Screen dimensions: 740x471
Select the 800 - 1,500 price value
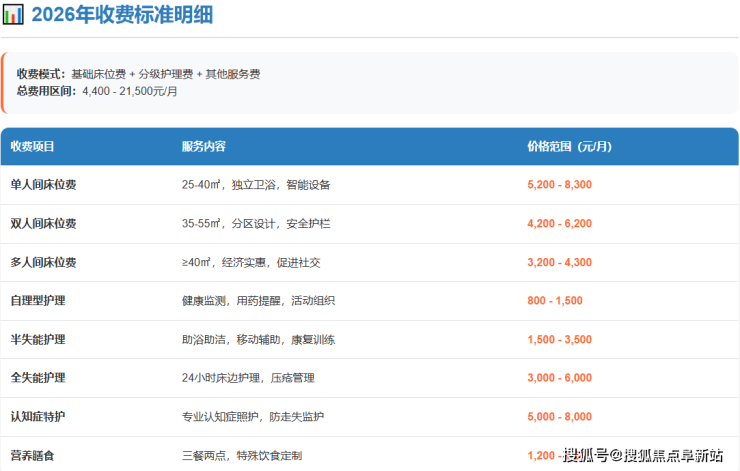tap(554, 301)
